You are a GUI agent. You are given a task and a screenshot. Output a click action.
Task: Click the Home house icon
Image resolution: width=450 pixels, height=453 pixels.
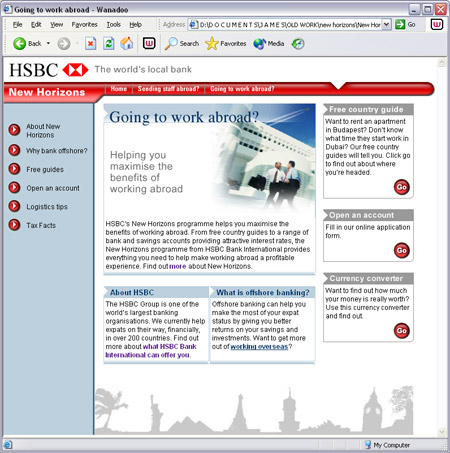click(127, 44)
